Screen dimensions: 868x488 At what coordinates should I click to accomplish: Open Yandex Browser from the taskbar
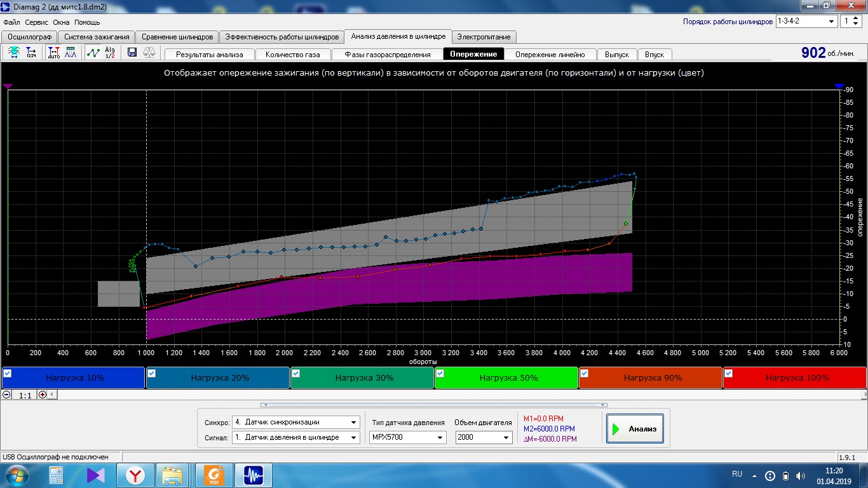click(135, 475)
